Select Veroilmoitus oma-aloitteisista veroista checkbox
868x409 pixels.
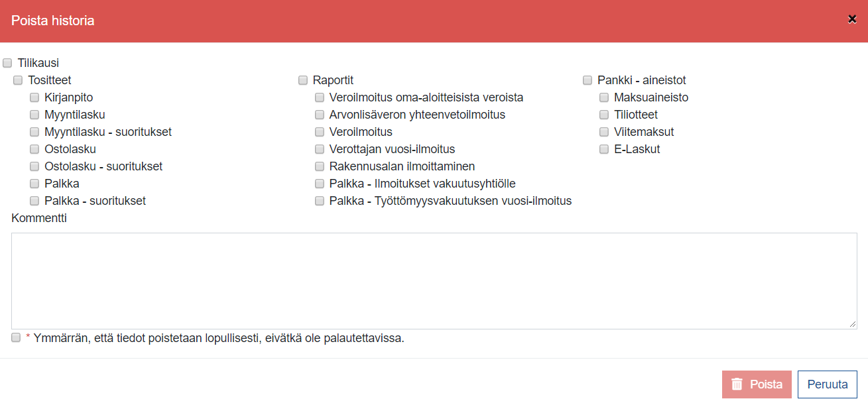(320, 98)
